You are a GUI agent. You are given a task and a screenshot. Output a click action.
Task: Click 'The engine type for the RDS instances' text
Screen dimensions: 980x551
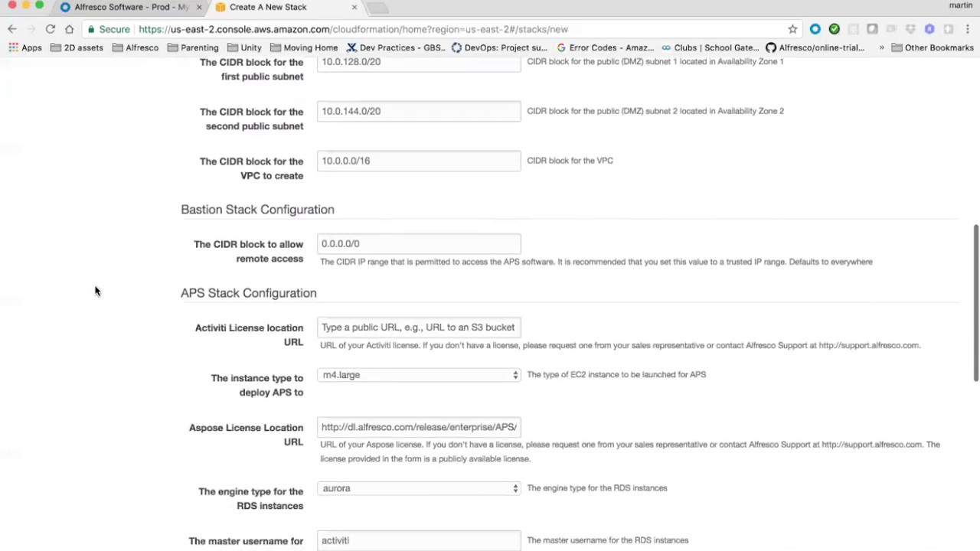point(597,488)
